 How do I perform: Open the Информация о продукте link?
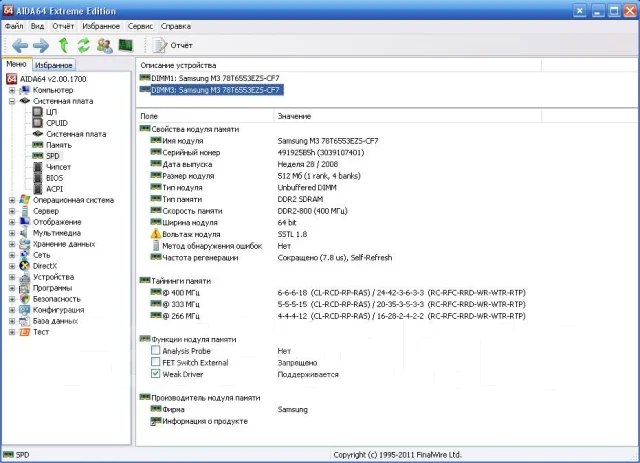click(205, 421)
